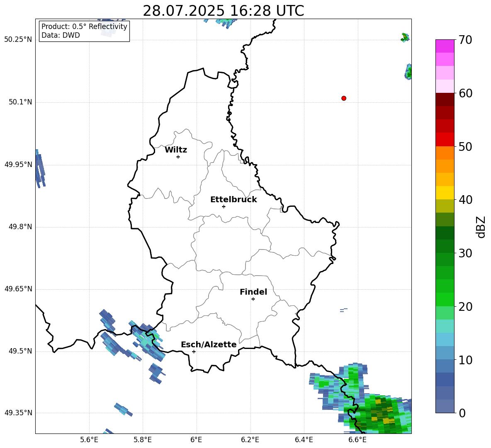Click the 10 tick on the colorbar

[x=465, y=360]
